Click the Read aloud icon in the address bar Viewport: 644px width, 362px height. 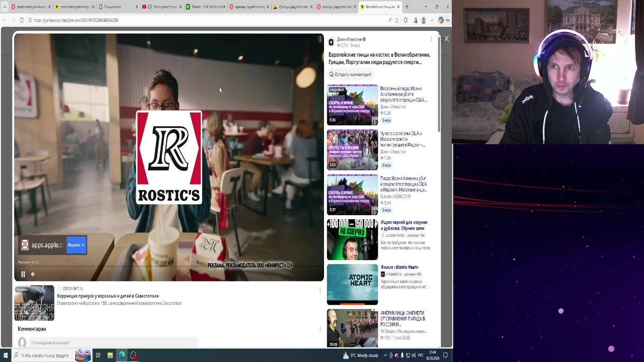tap(390, 20)
